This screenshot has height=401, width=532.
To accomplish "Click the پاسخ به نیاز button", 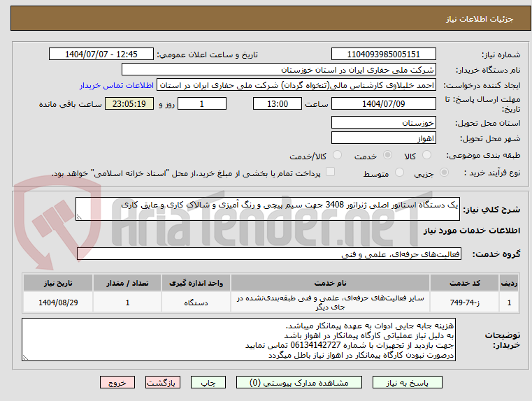I will click(407, 383).
